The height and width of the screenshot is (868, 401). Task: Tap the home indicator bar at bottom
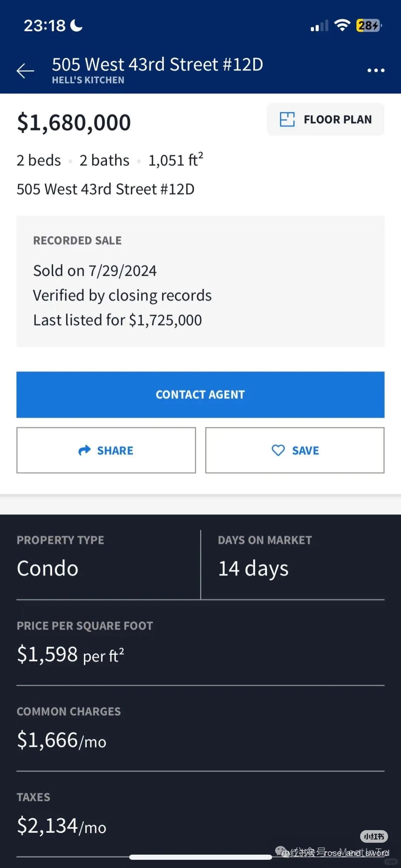pyautogui.click(x=200, y=857)
